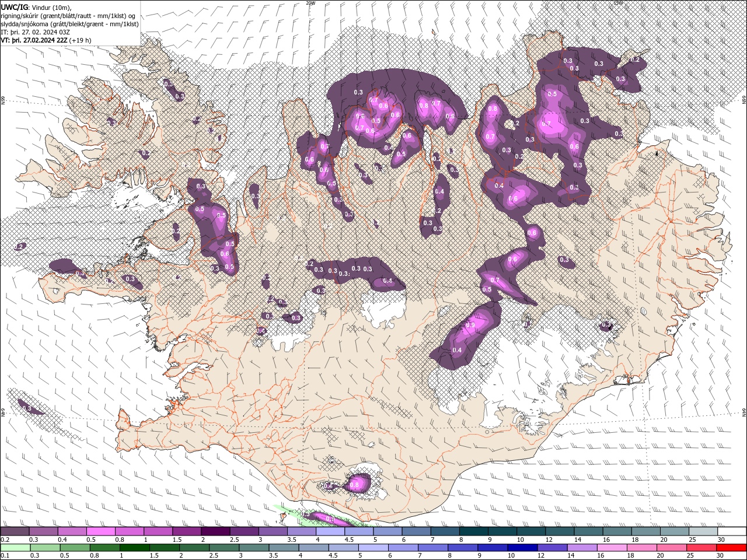Screen dimensions: 747x560
Task: Select the darkest green lower-row swatch at 1
Action: [134, 547]
